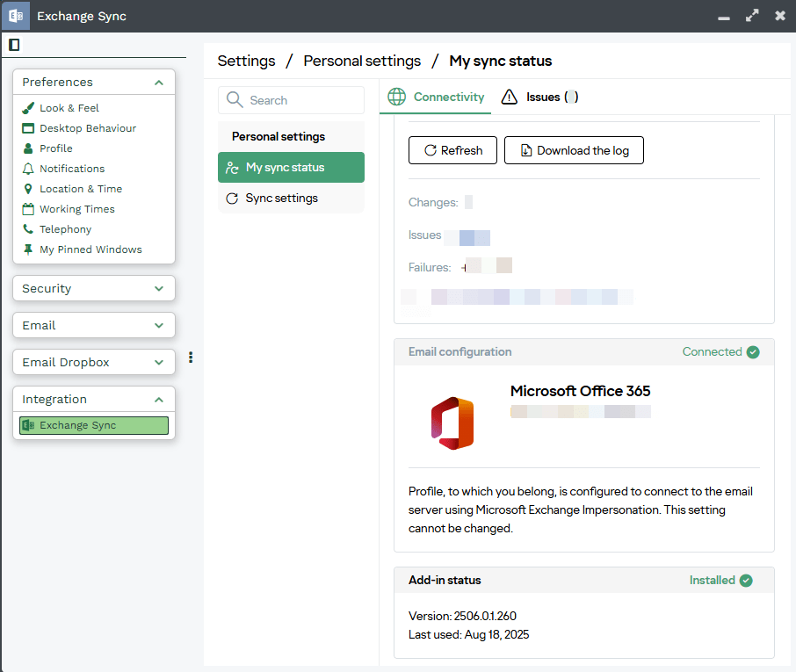Click the Connected status label

click(712, 351)
